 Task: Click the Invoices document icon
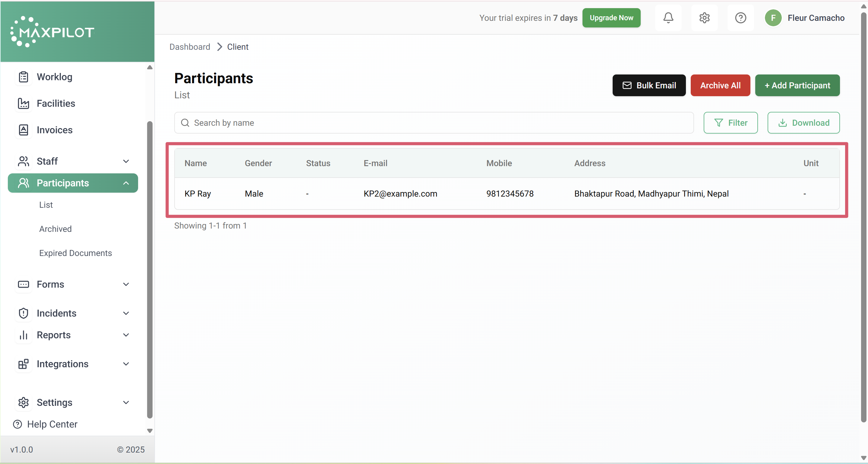tap(23, 130)
